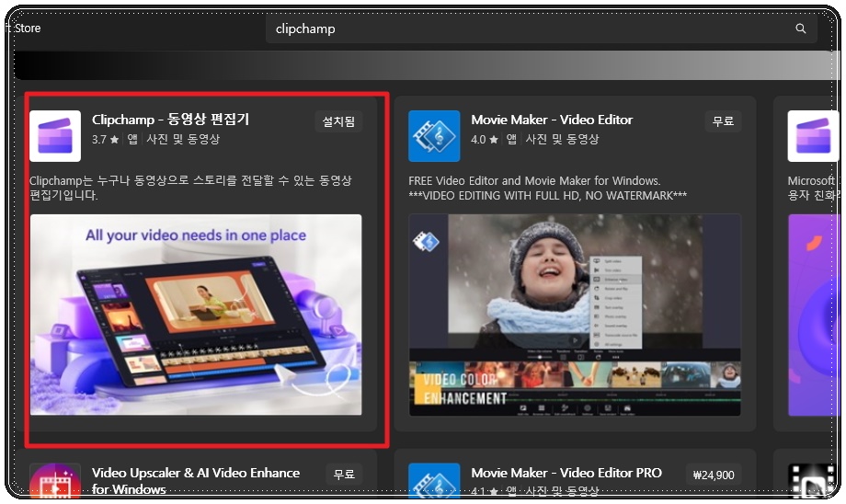Open the Movie Maker - Video Editor PRO icon
The width and height of the screenshot is (846, 504).
(434, 480)
